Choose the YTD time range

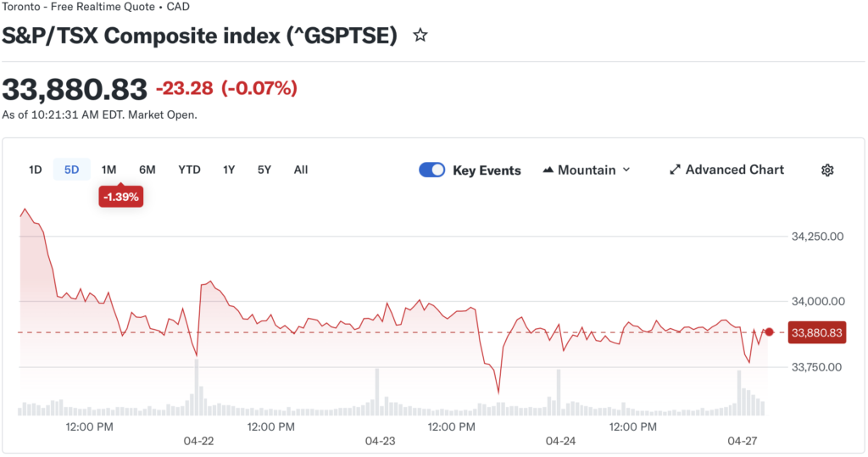(x=189, y=170)
